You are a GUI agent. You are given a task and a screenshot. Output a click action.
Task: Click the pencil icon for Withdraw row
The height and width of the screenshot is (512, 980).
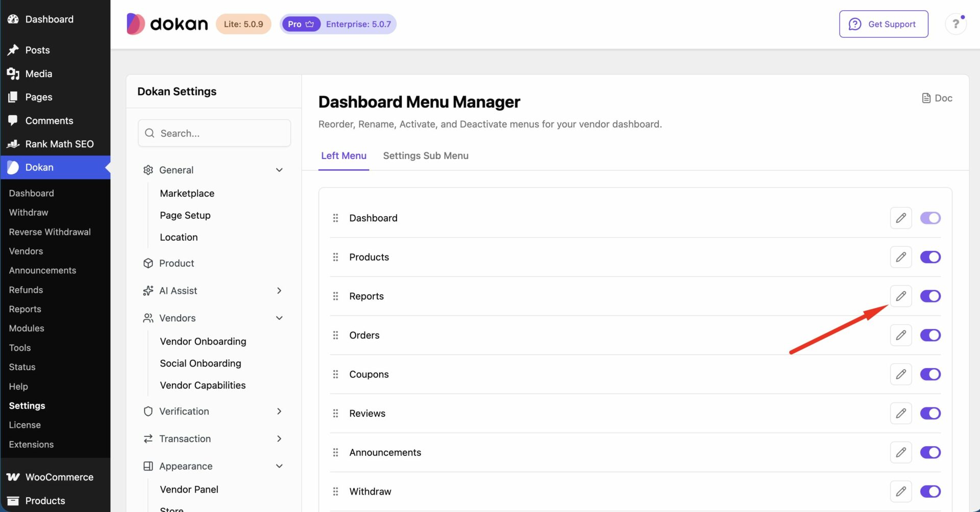pyautogui.click(x=901, y=492)
